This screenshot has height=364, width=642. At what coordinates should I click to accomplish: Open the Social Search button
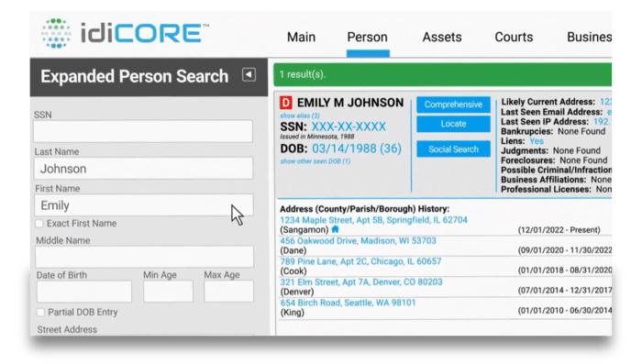click(453, 149)
